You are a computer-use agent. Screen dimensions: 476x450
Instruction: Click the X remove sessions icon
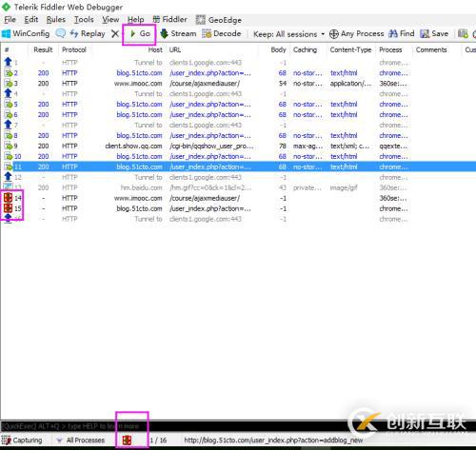click(x=115, y=33)
